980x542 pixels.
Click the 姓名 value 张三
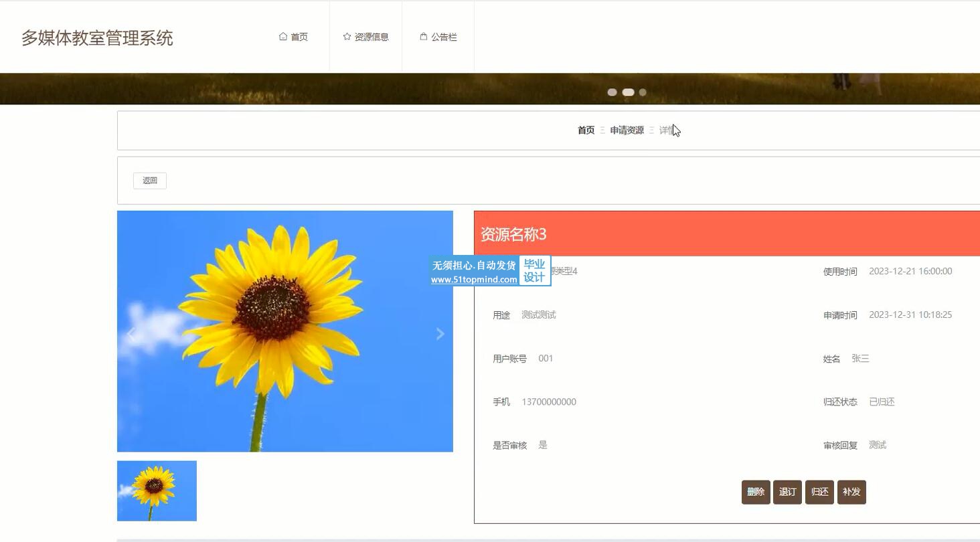(x=860, y=359)
